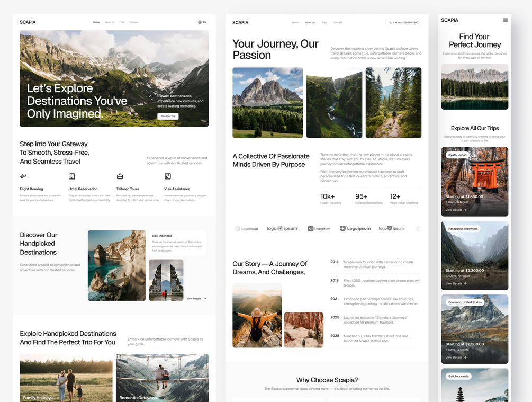Image resolution: width=532 pixels, height=402 pixels.
Task: Click the SCAPIA logo on the home page
Action: (x=28, y=22)
